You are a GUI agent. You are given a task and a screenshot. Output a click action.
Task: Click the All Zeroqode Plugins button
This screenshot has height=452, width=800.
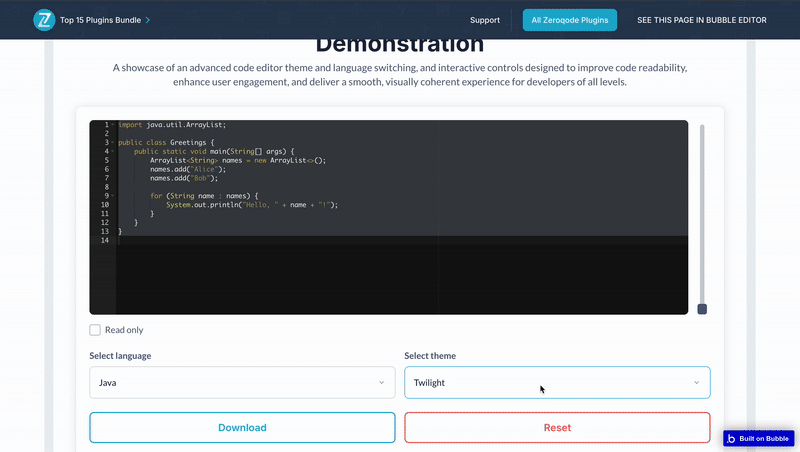point(570,20)
